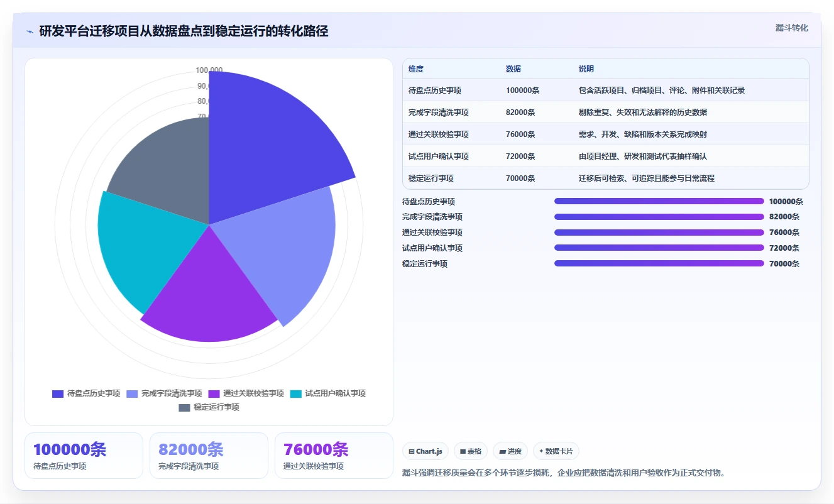Click the 100,000 axis tick label
834x504 pixels.
tap(209, 70)
